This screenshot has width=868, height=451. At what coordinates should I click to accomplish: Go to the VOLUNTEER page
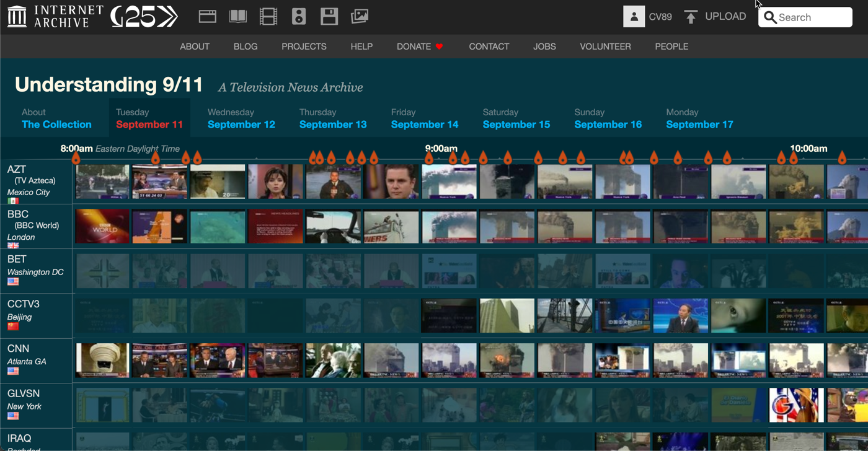coord(605,46)
